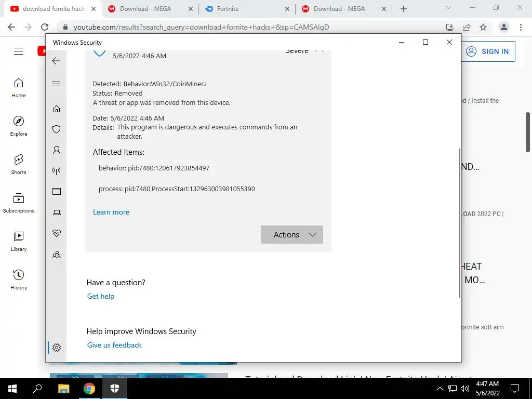The width and height of the screenshot is (532, 399).
Task: Open Chrome tab search chevron
Action: (x=448, y=7)
